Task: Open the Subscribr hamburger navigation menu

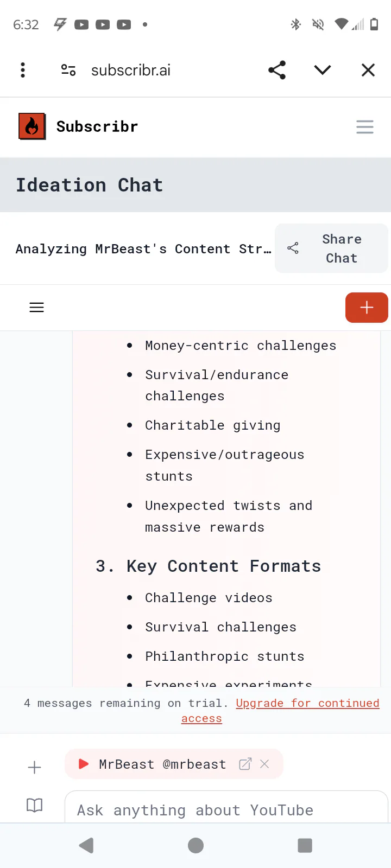Action: [x=365, y=127]
